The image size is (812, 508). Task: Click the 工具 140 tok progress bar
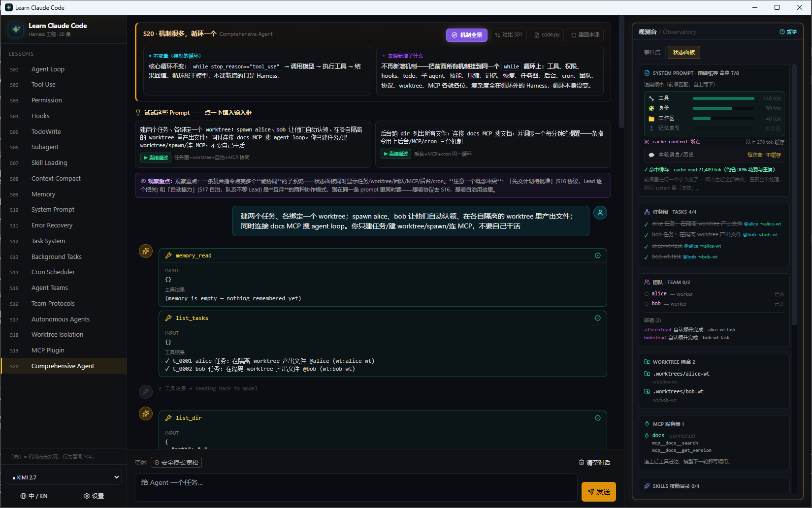[723, 98]
